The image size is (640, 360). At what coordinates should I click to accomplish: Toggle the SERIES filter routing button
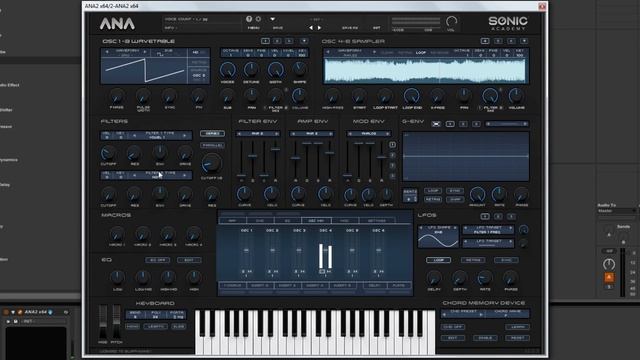212,133
